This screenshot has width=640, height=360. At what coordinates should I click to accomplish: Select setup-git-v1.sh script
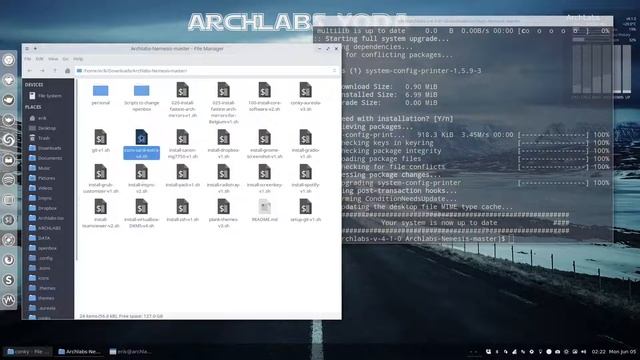pos(305,211)
